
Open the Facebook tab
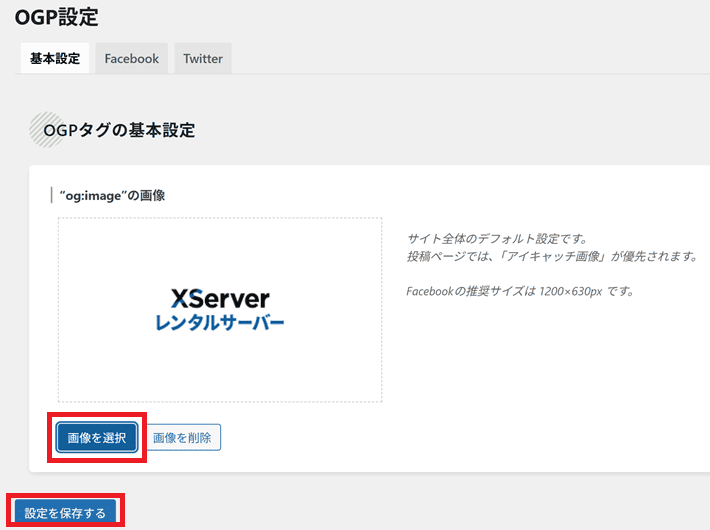point(132,58)
